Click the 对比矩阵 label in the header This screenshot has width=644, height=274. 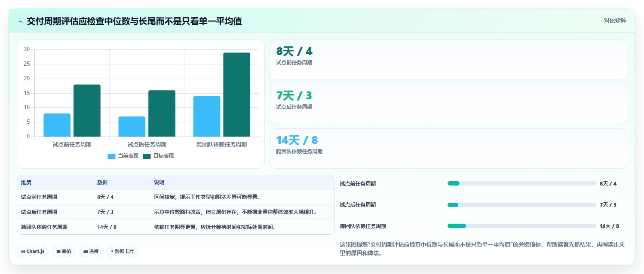615,21
